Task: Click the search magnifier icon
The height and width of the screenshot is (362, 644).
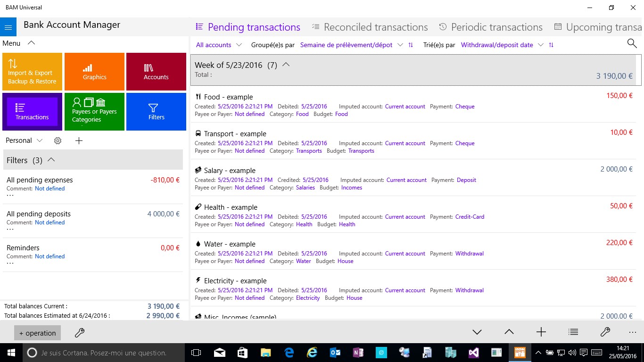Action: (632, 43)
